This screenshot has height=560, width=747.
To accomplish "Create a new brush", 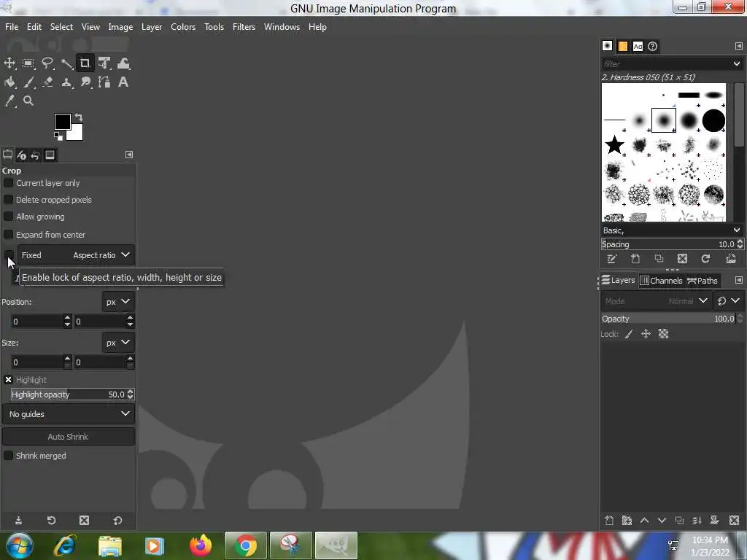I will pos(635,259).
